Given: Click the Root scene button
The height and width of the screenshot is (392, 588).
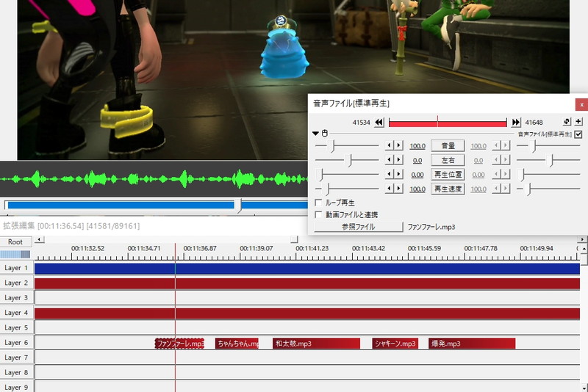Looking at the screenshot, I should 15,242.
